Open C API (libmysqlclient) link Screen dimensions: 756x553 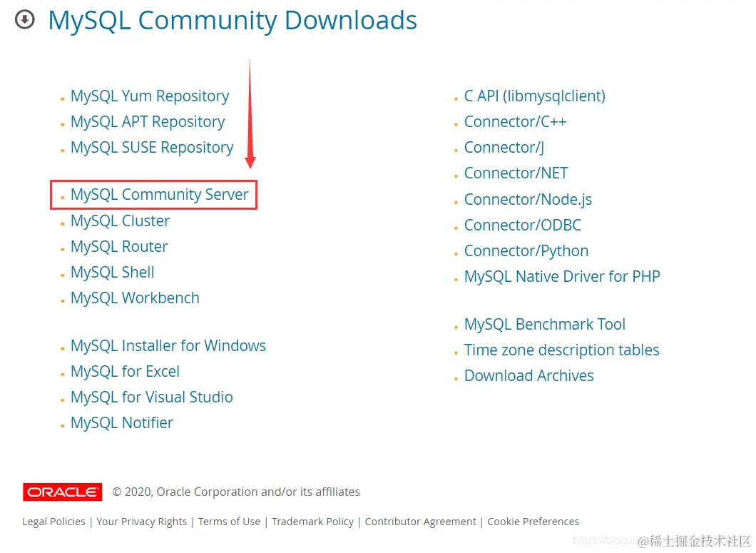535,96
